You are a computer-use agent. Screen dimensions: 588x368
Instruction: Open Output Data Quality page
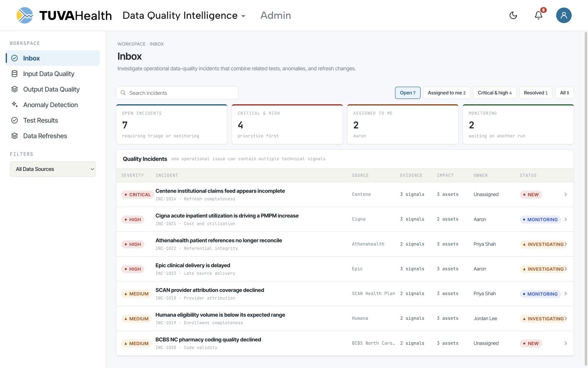coord(53,89)
